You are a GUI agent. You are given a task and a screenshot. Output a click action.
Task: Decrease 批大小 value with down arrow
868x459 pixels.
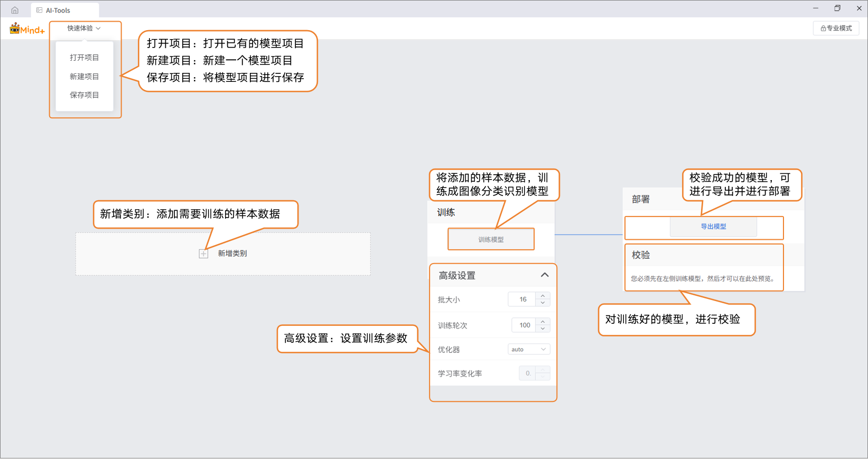pos(543,303)
